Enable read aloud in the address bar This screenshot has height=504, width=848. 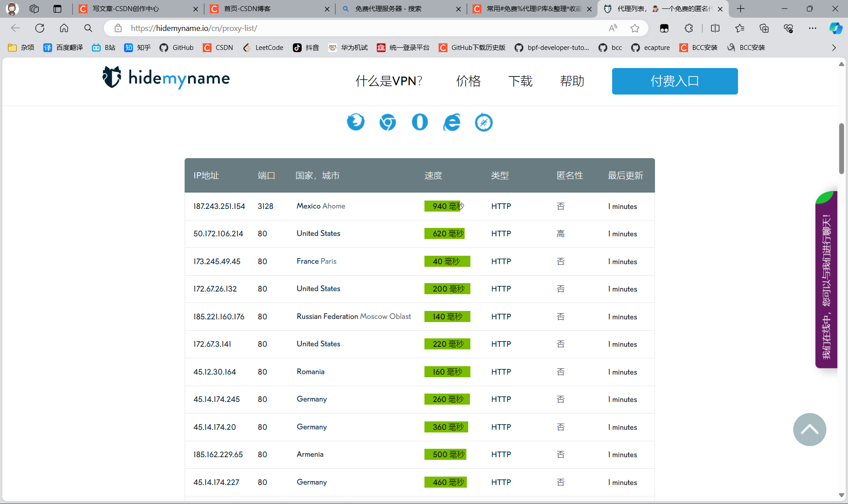pos(613,28)
